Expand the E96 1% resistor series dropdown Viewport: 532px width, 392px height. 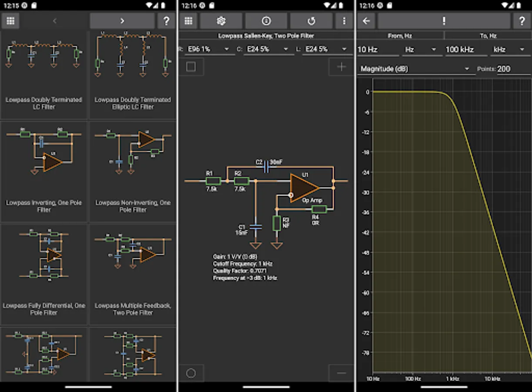[208, 49]
